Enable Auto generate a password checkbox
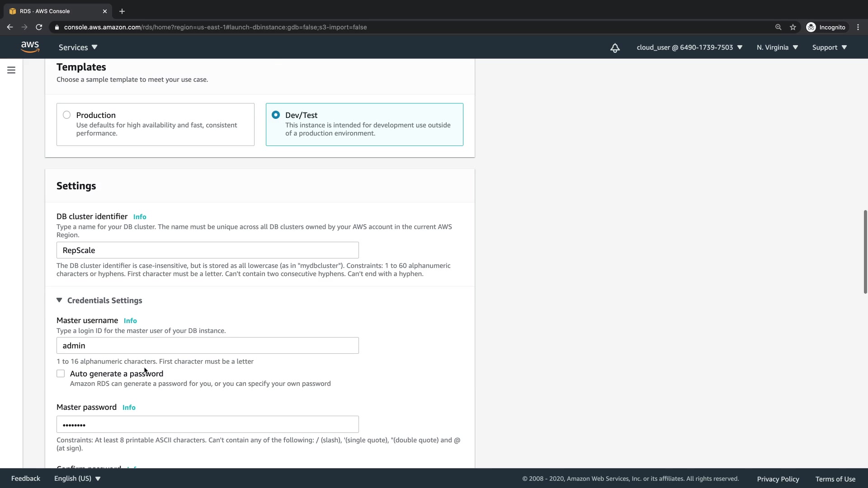This screenshot has width=868, height=488. [x=61, y=374]
